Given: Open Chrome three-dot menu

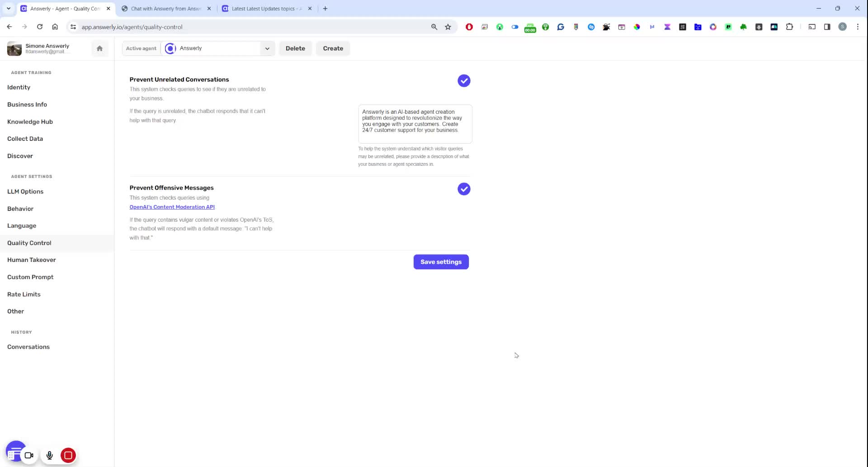Looking at the screenshot, I should 858,27.
